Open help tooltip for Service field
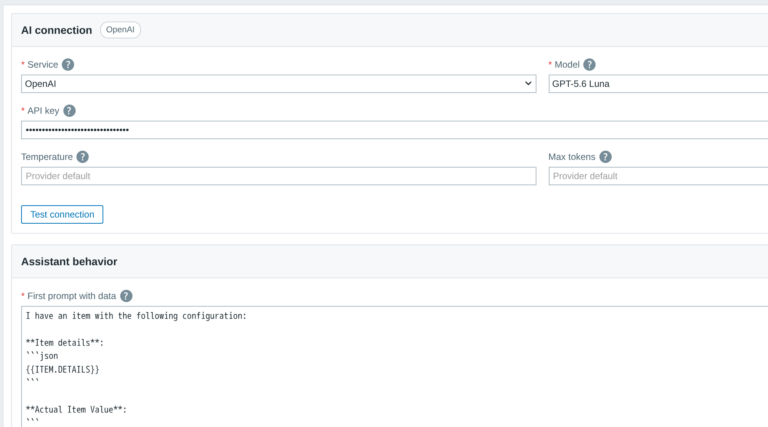 pos(68,65)
